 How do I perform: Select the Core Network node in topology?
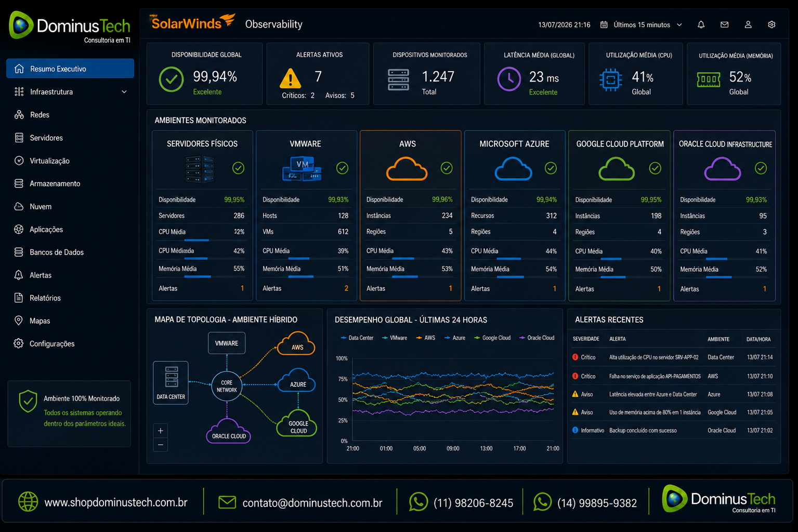pyautogui.click(x=227, y=386)
